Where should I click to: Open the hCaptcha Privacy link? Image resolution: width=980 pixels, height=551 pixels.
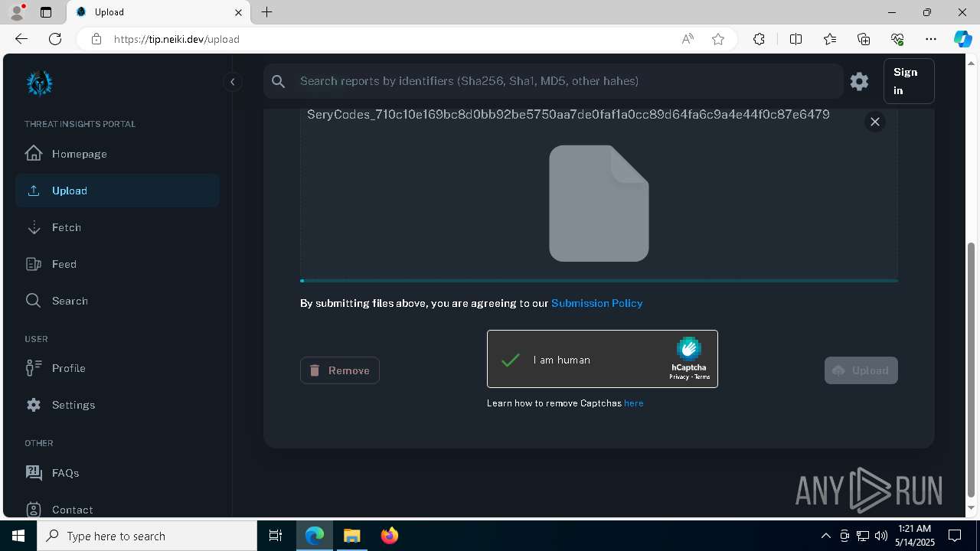coord(678,377)
